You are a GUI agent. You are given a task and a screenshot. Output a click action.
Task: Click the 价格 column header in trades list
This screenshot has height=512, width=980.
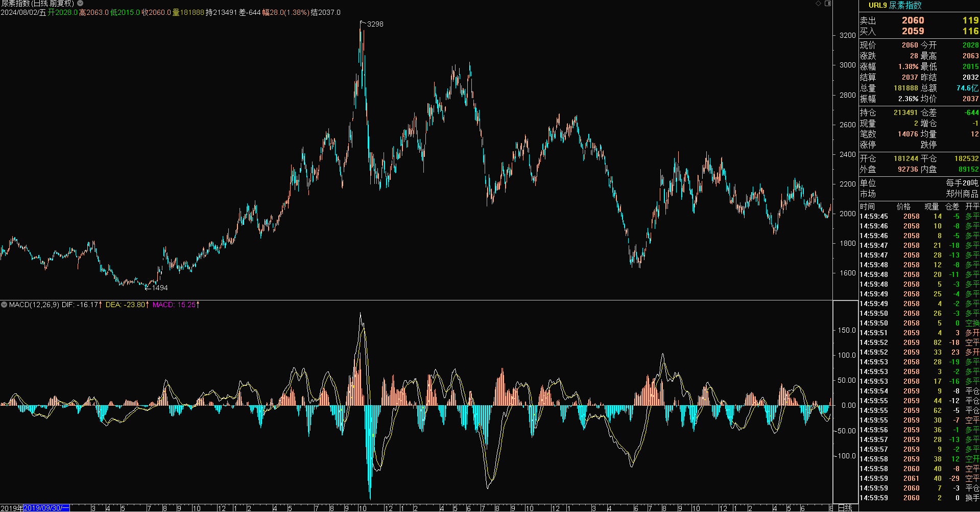pyautogui.click(x=903, y=206)
